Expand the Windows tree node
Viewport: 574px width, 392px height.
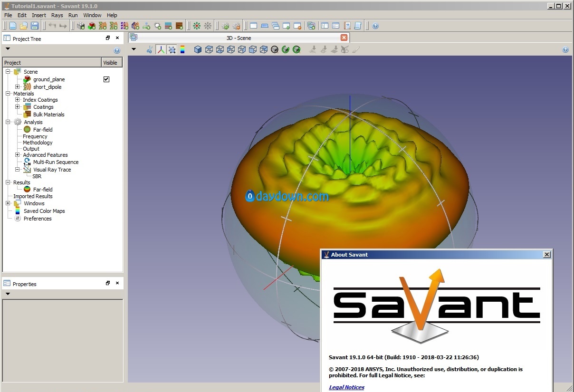pyautogui.click(x=8, y=203)
